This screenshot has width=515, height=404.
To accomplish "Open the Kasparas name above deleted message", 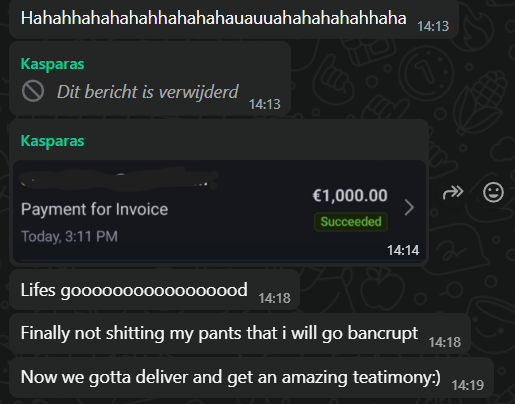I will pyautogui.click(x=52, y=64).
